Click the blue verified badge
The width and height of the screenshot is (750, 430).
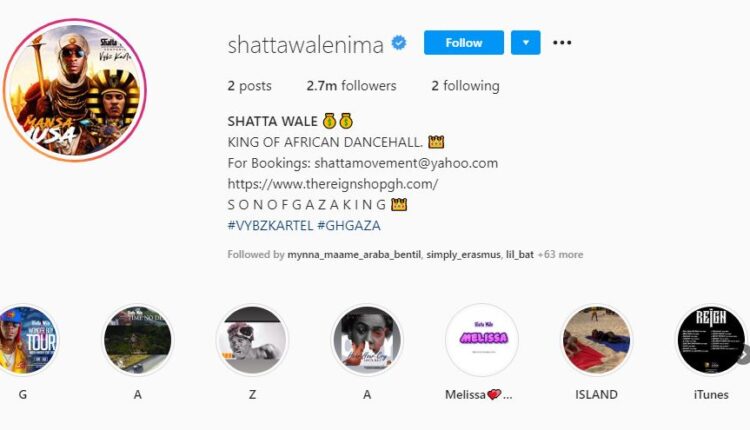click(x=399, y=43)
